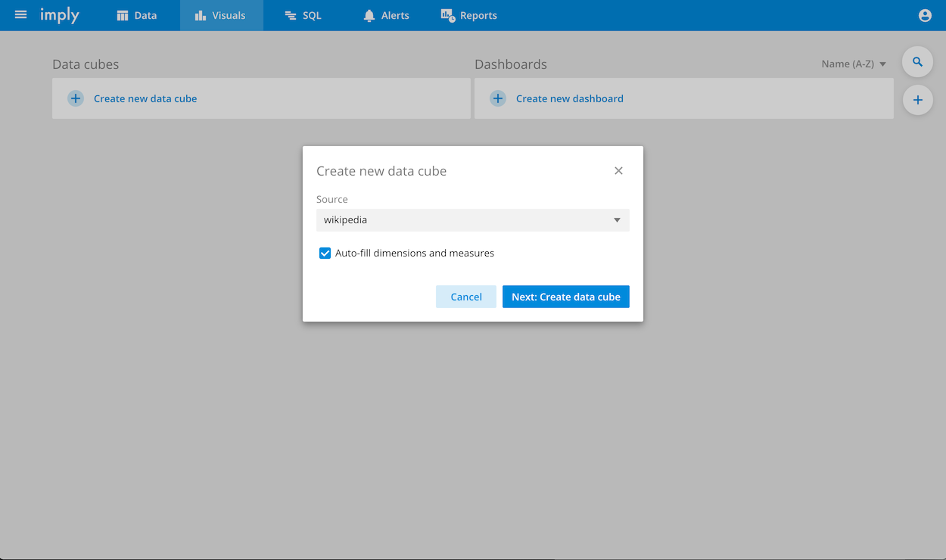Select the Visuals tab
Viewport: 946px width, 560px height.
pyautogui.click(x=221, y=15)
